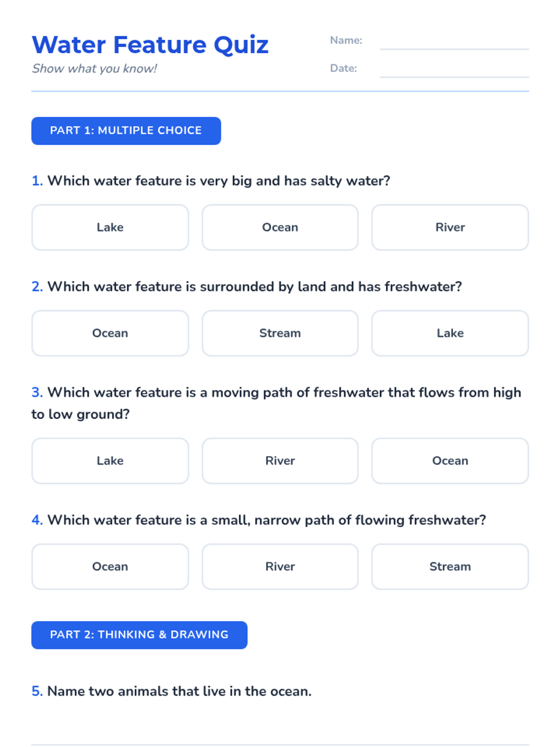Select Lake for question 1
The image size is (560, 747).
tap(110, 227)
